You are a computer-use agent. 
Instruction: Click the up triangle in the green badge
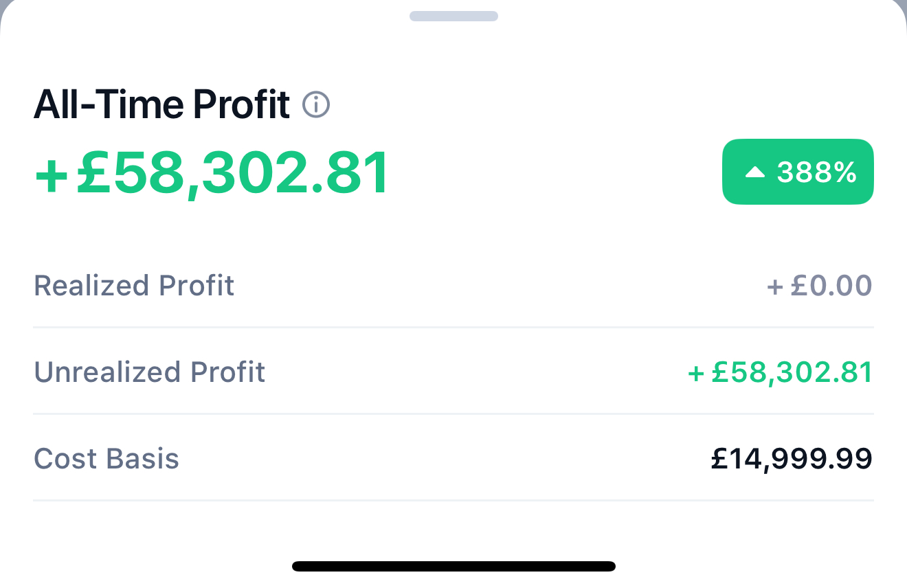tap(754, 173)
